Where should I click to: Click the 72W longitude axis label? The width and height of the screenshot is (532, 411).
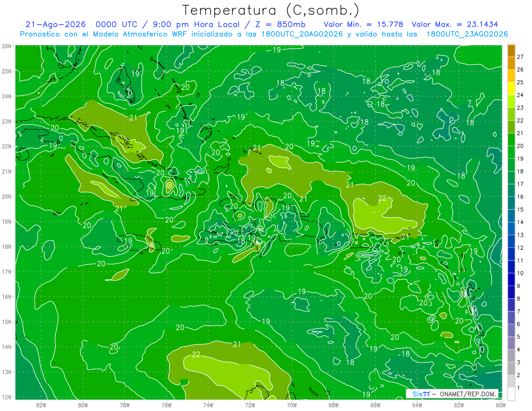pyautogui.click(x=250, y=405)
